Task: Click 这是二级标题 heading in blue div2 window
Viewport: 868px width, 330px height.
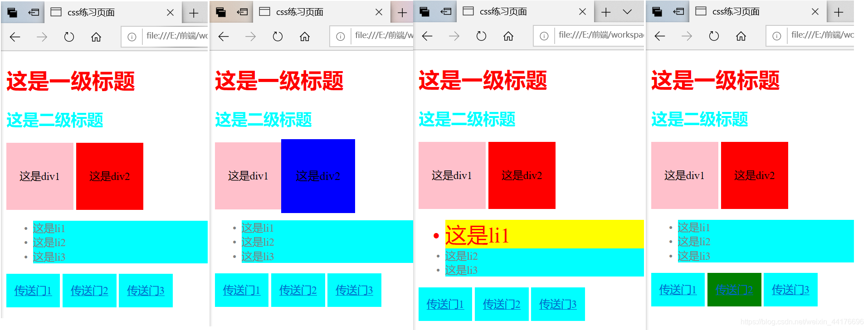Action: (263, 120)
